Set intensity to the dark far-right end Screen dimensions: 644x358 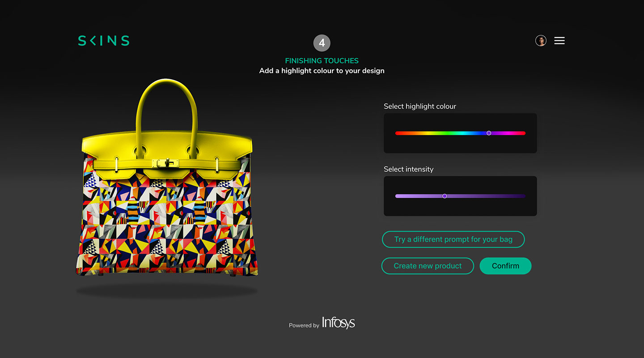point(524,196)
